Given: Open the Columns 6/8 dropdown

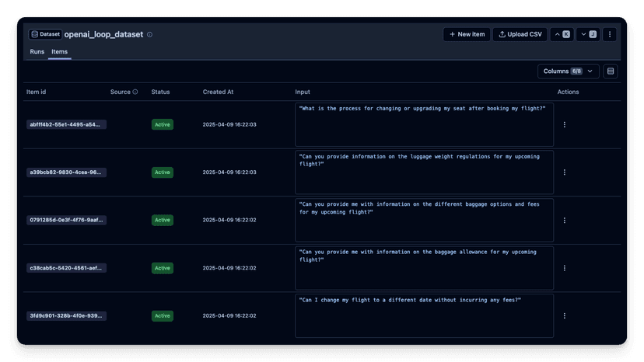Looking at the screenshot, I should tap(569, 71).
